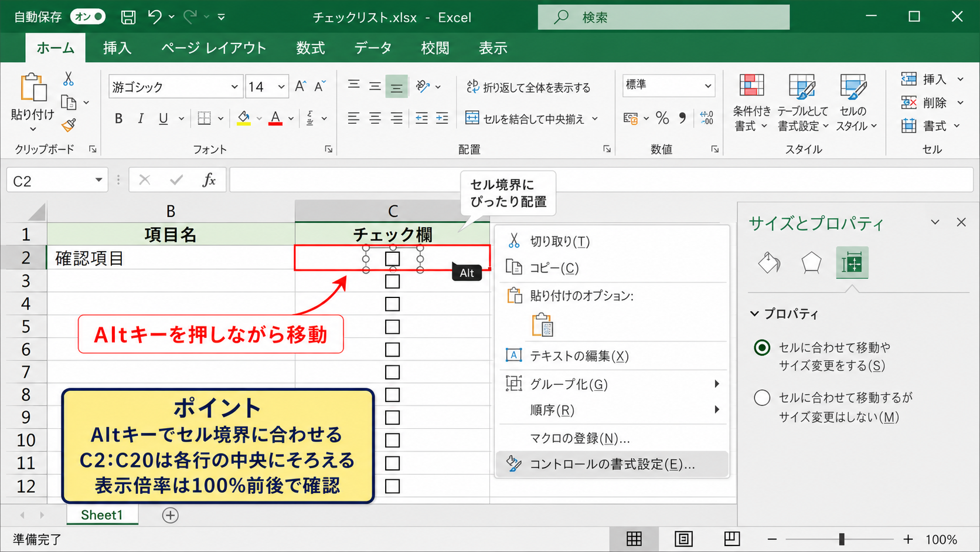Click the center horizontal alignment icon
The height and width of the screenshot is (552, 980).
(375, 118)
